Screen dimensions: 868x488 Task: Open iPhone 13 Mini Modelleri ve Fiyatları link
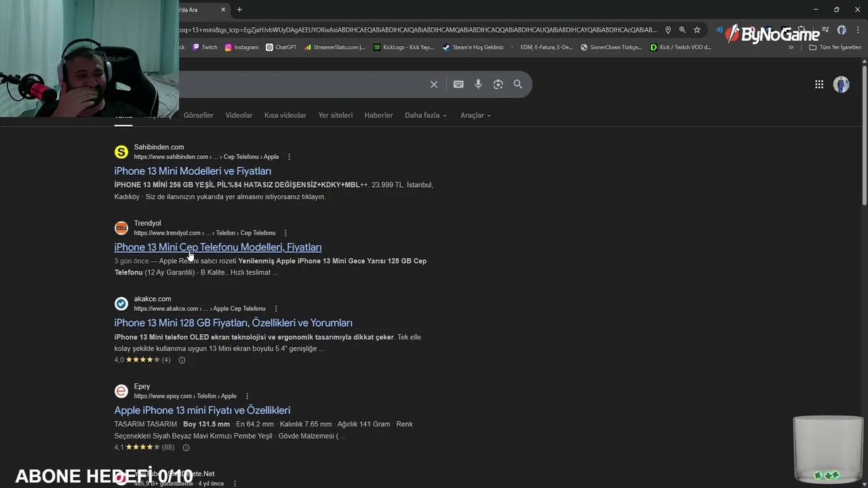[193, 171]
